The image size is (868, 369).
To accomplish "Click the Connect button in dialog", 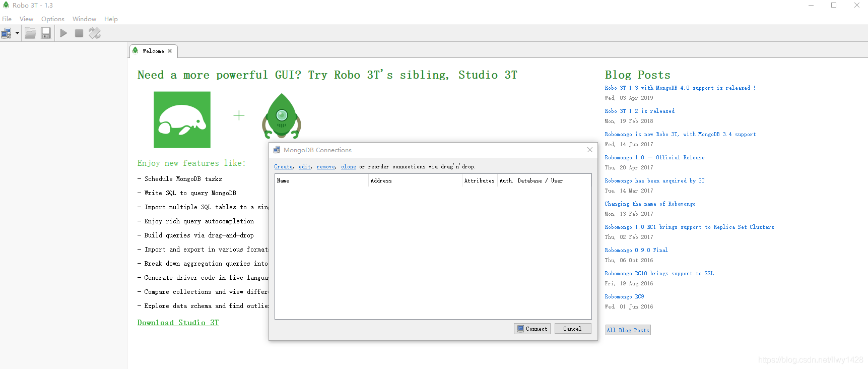I will point(532,329).
